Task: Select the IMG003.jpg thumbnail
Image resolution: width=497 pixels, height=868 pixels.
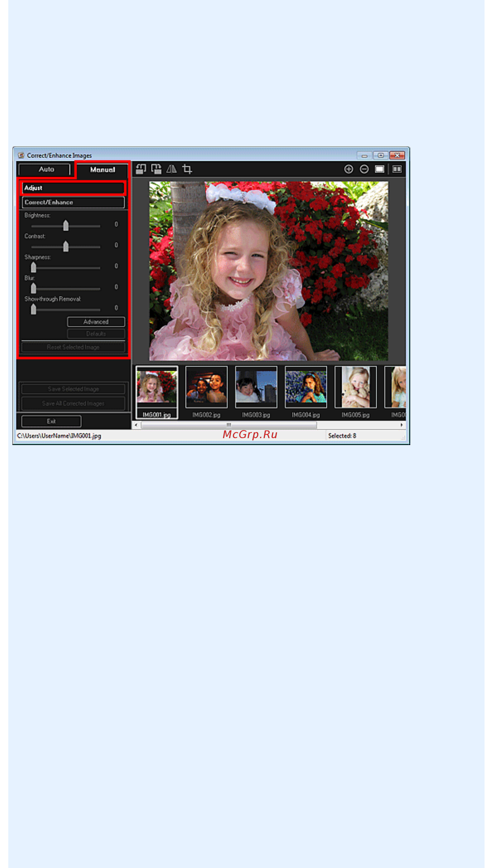Action: click(256, 387)
